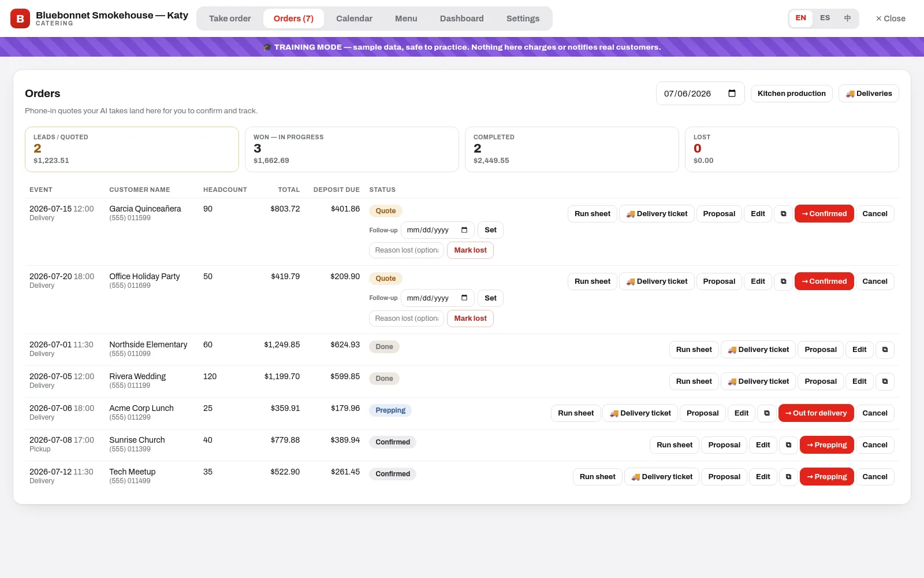Set follow-up for Office Holiday Party
Image resolution: width=924 pixels, height=578 pixels.
point(490,298)
